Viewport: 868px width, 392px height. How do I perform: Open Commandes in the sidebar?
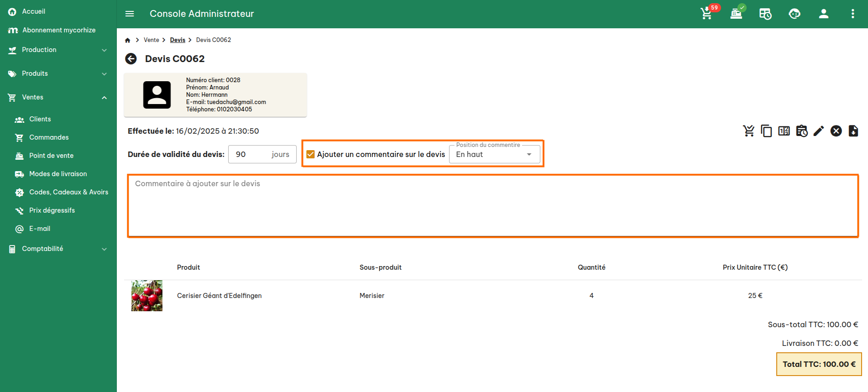[49, 137]
